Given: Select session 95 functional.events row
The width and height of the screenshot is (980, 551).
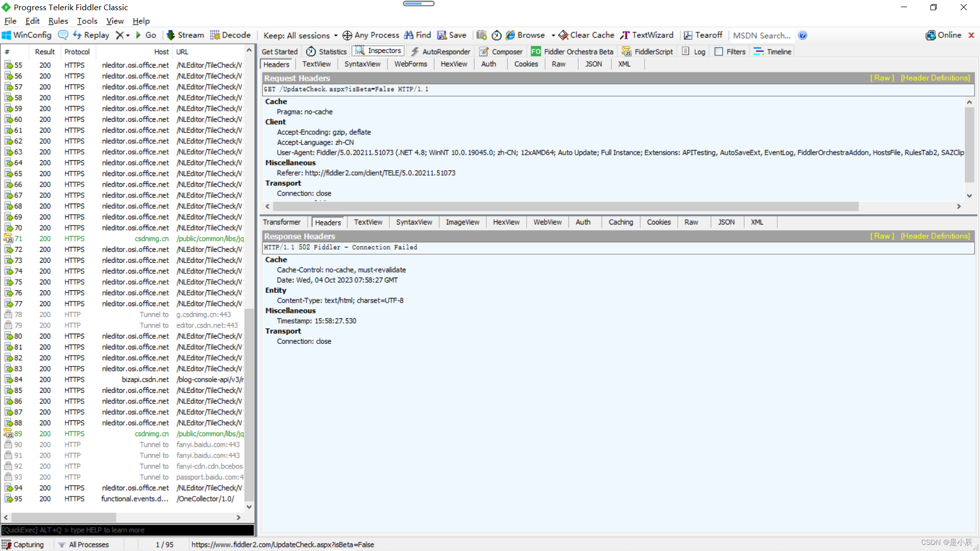Looking at the screenshot, I should (124, 499).
